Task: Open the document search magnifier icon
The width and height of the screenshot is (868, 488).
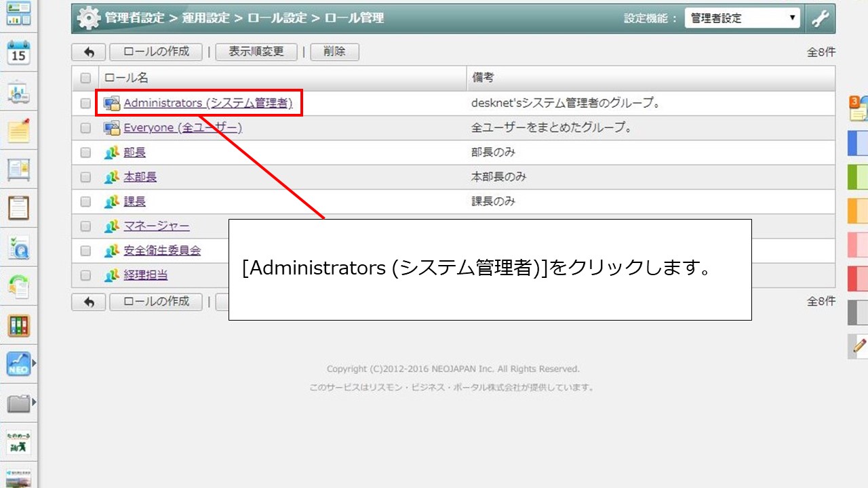Action: (x=18, y=247)
